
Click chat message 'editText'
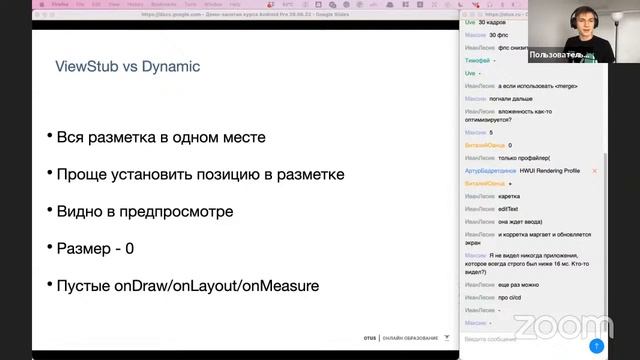tap(508, 209)
